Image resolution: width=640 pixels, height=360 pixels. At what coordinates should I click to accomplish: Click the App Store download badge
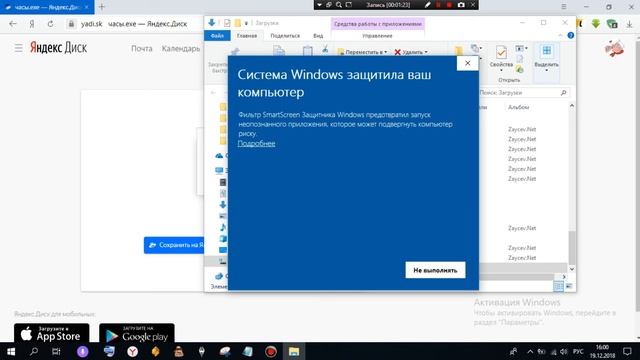(51, 333)
